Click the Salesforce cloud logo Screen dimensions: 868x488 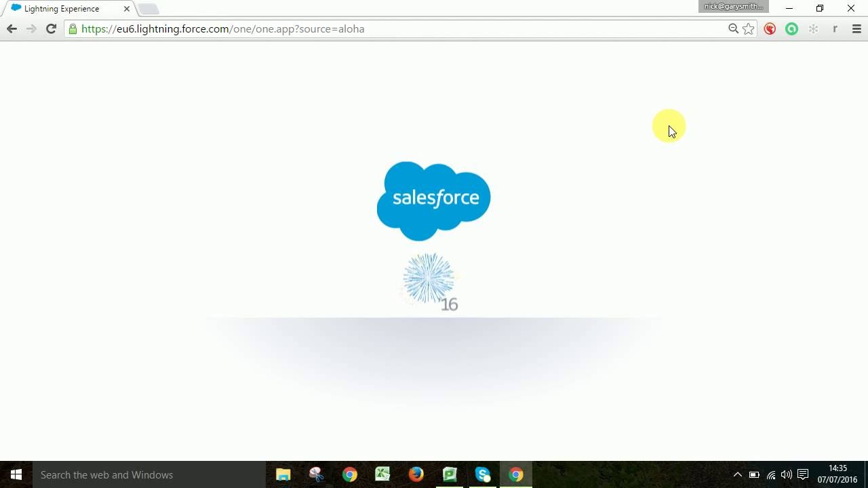[433, 201]
